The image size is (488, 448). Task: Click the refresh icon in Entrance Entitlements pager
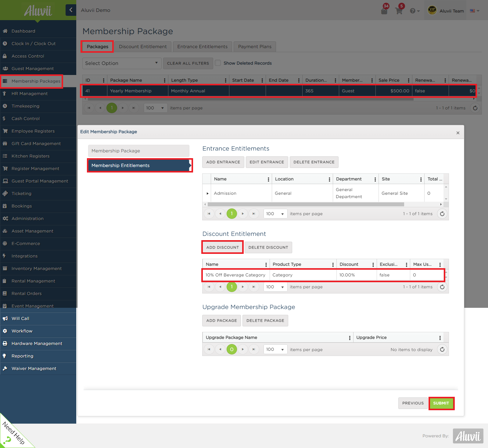tap(442, 214)
